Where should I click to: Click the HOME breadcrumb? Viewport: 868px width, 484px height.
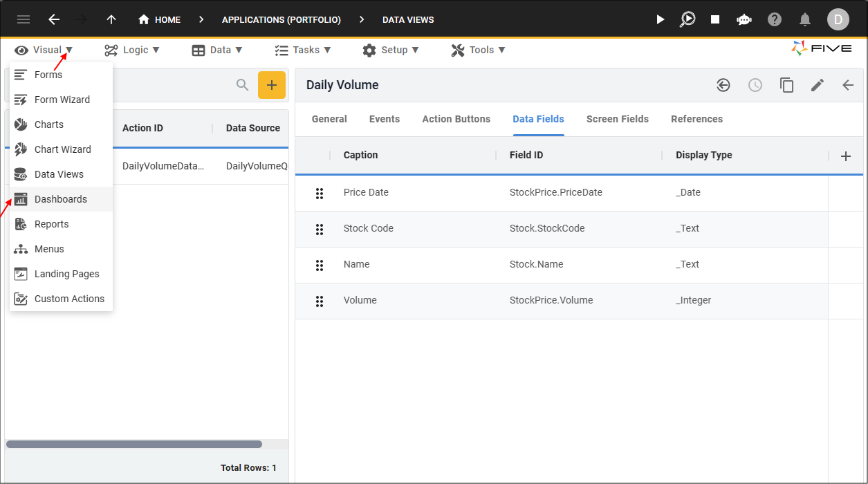coord(160,19)
